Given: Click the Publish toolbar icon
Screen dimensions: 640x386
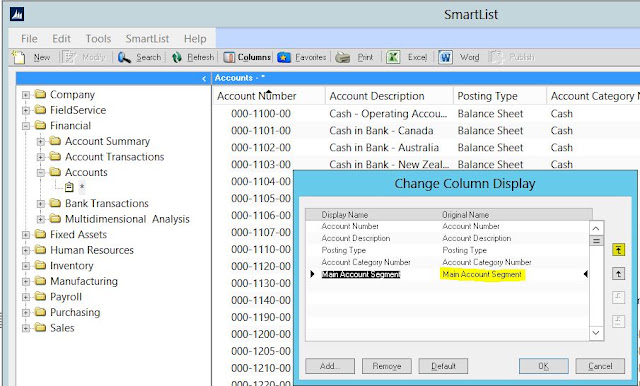Looking at the screenshot, I should coord(496,57).
